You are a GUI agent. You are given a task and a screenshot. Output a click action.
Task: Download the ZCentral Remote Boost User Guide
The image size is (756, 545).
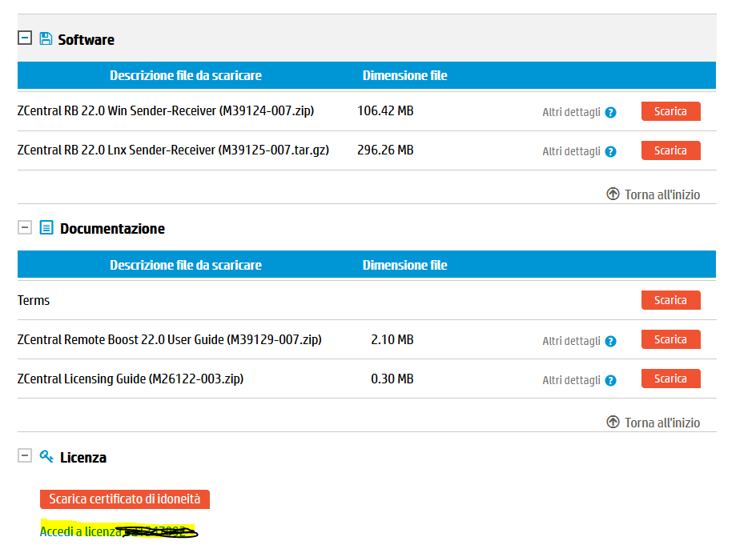tap(670, 339)
